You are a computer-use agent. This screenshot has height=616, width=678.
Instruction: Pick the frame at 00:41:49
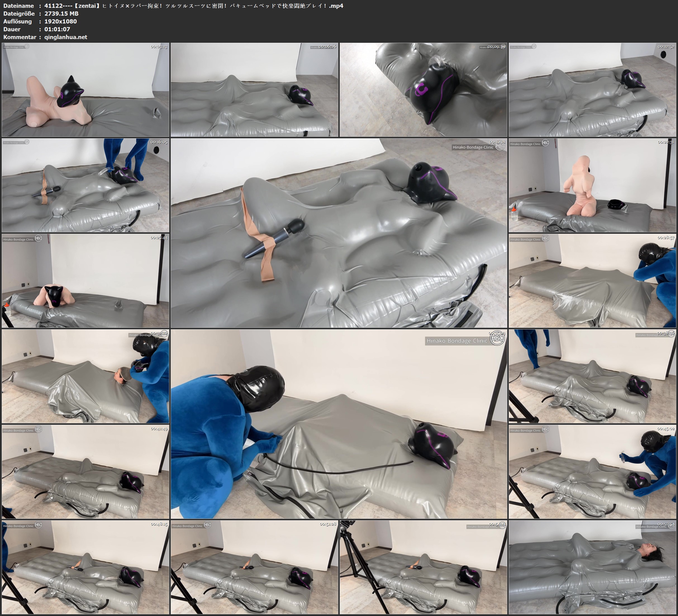[x=85, y=472]
